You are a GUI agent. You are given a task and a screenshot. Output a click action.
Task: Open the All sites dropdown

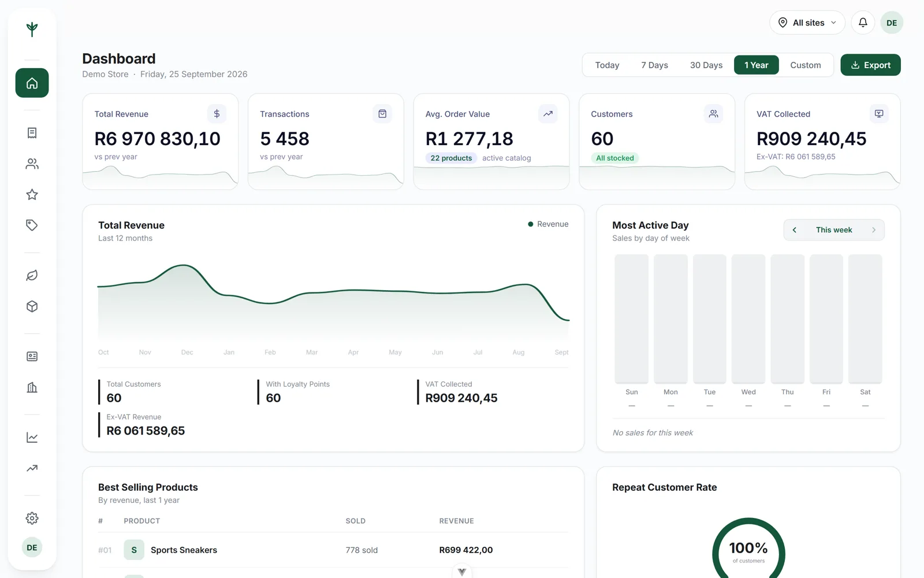pos(807,23)
